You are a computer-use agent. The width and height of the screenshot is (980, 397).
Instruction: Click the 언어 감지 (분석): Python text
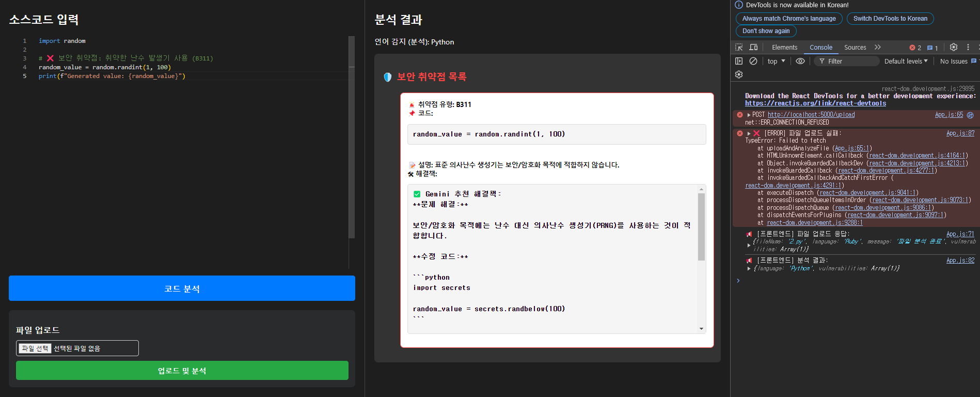click(414, 42)
